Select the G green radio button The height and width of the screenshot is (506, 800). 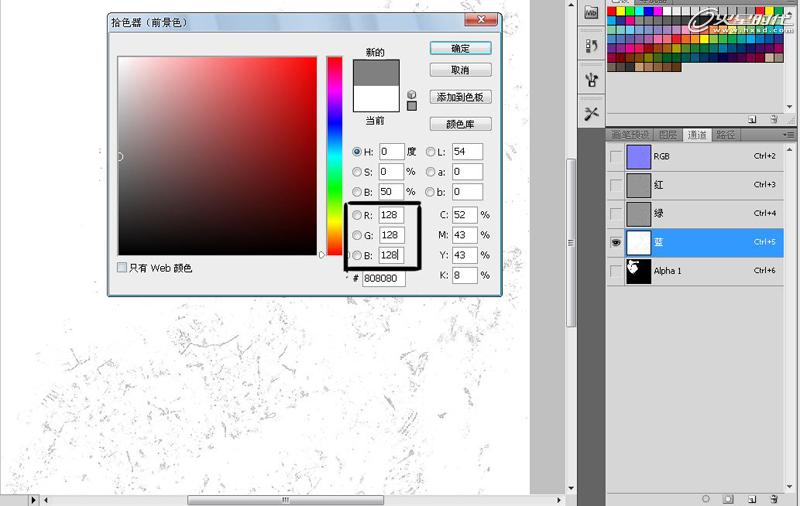pyautogui.click(x=357, y=235)
